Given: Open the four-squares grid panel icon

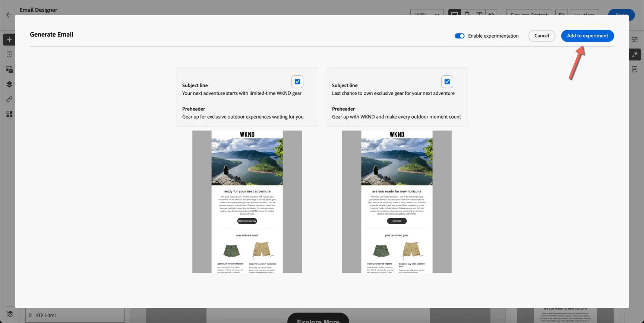Looking at the screenshot, I should click(9, 114).
